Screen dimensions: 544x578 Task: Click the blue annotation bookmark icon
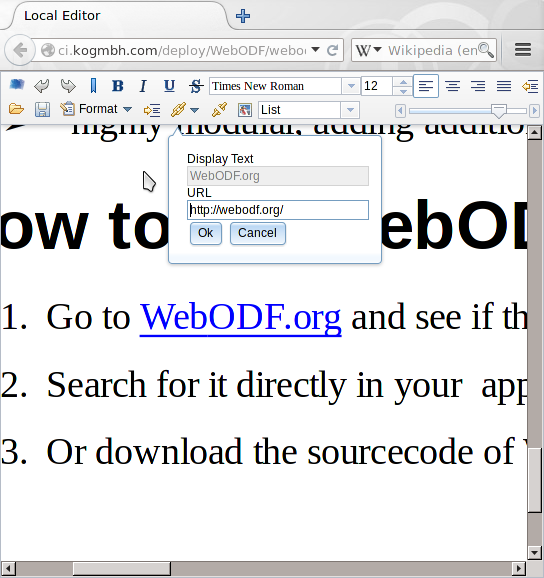tap(93, 86)
